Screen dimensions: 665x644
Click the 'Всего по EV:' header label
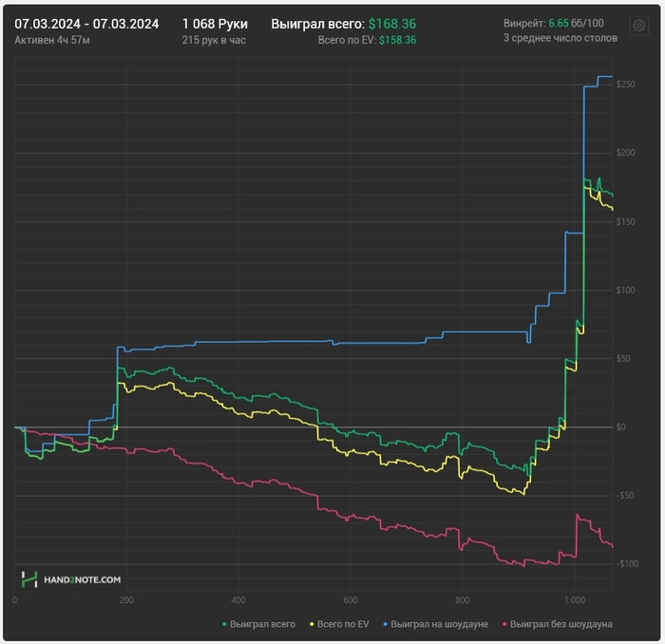[347, 40]
